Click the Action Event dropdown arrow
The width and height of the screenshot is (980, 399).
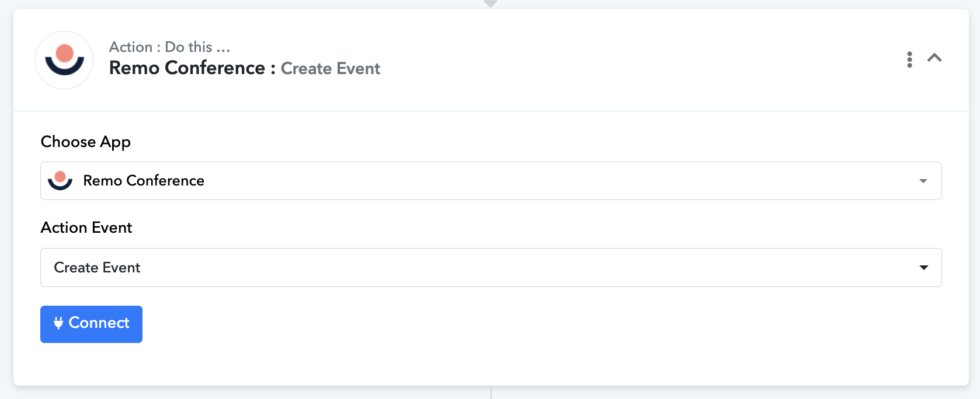pyautogui.click(x=924, y=268)
